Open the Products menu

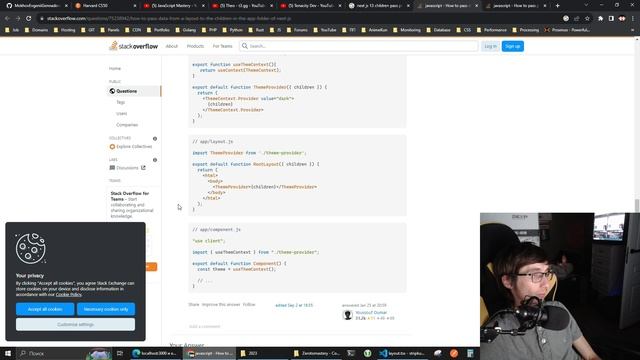tap(195, 46)
